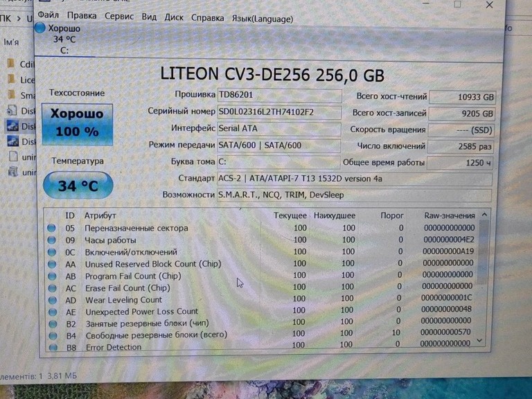Screen dimensions: 532x399
Task: Click the attribute list scroll-down arrow
Action: coord(480,340)
